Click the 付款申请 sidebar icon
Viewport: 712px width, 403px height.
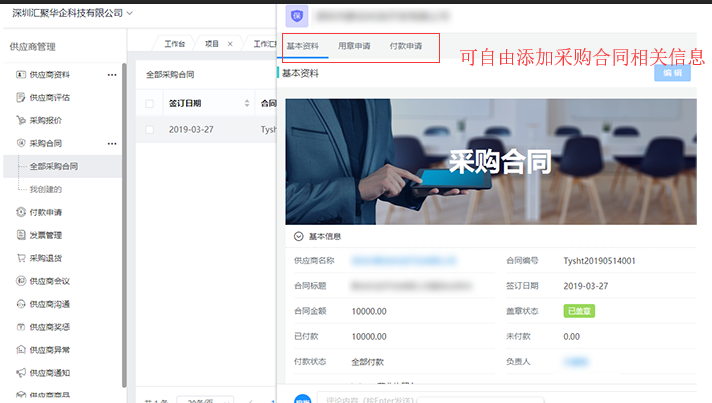click(21, 212)
